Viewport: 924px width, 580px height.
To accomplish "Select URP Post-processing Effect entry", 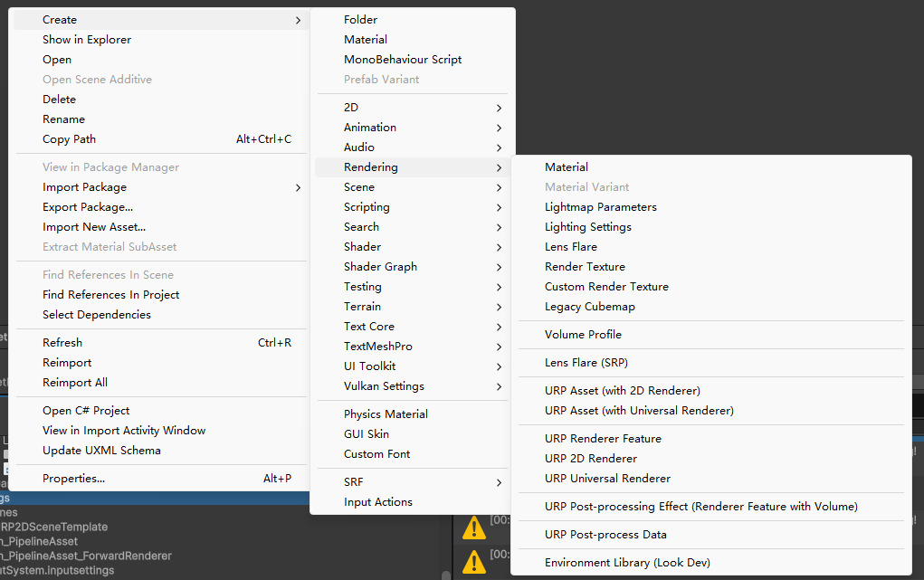I will click(711, 507).
